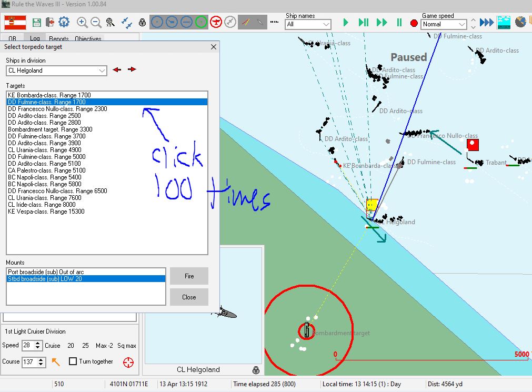Select the first blue circle dot overlay
The image size is (532, 392).
pyautogui.click(x=157, y=23)
